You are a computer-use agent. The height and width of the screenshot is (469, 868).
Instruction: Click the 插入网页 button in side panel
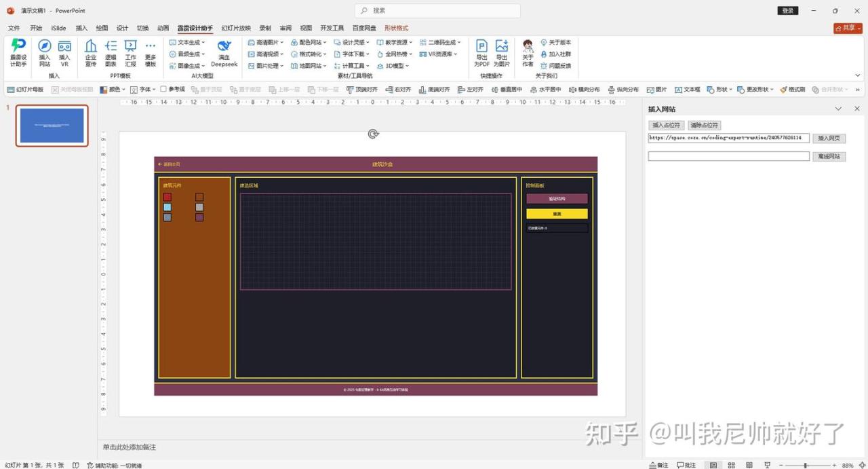(x=829, y=138)
